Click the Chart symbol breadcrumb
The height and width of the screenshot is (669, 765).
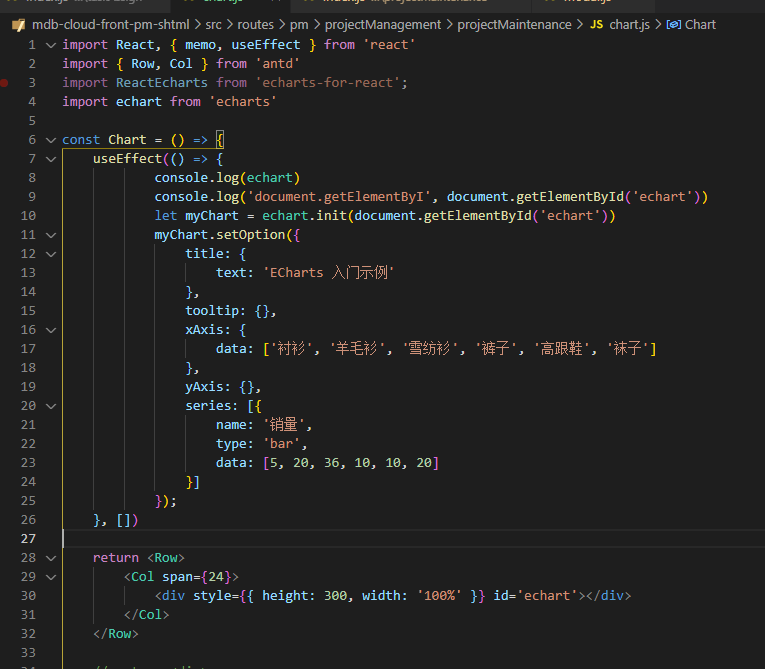pyautogui.click(x=700, y=24)
